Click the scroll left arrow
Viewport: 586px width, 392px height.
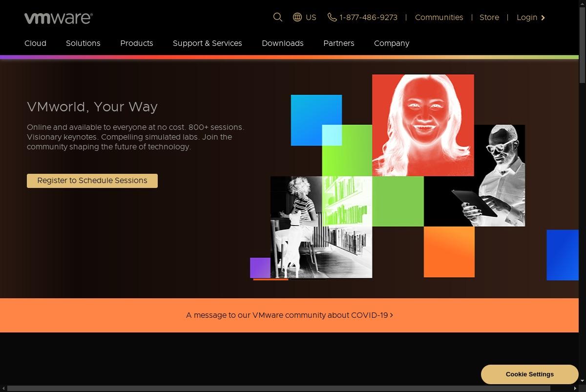pos(3,388)
